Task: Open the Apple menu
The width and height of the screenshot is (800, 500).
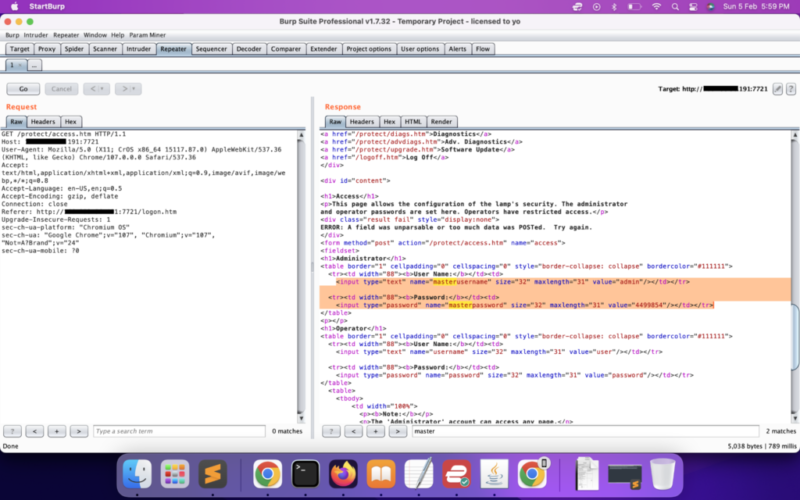Action: point(14,7)
